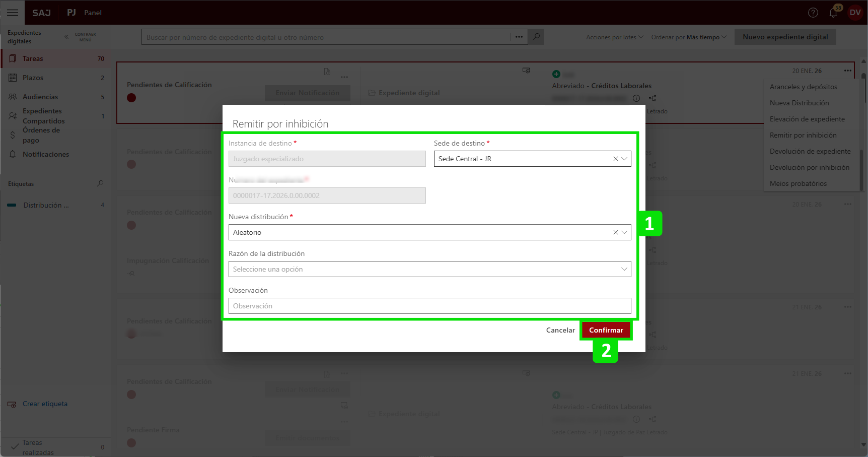Clear the Aleatorio distribution selection
The height and width of the screenshot is (457, 868).
click(x=615, y=232)
